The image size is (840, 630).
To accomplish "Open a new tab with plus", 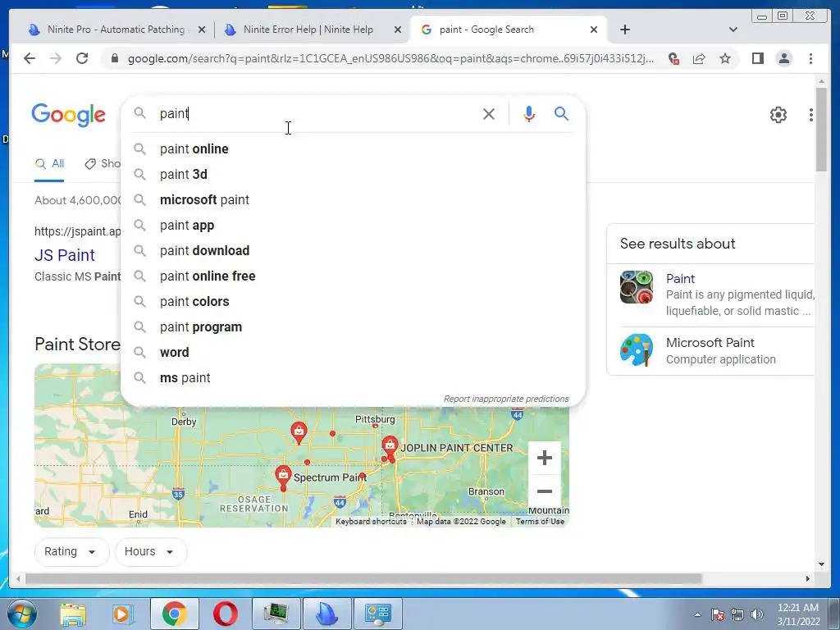I will [x=624, y=30].
